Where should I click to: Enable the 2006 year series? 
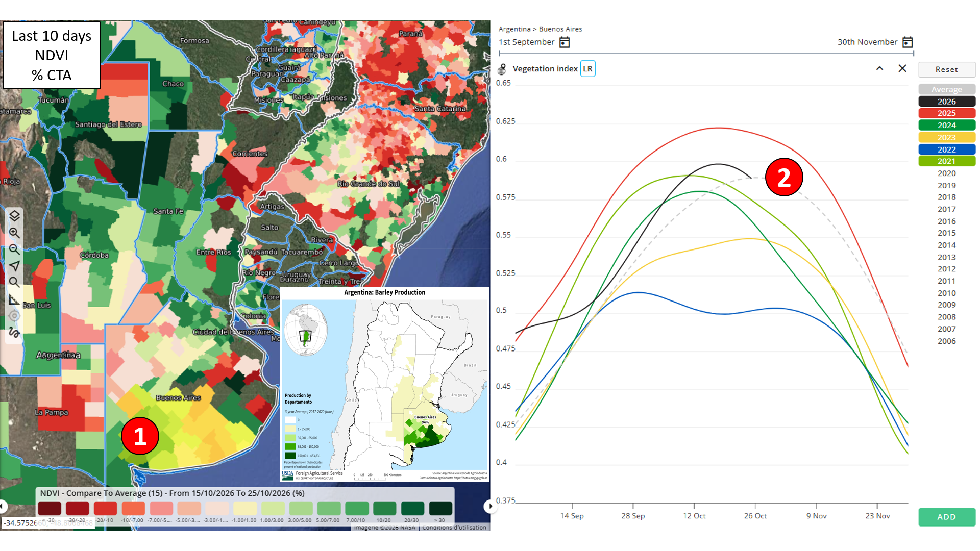tap(947, 341)
